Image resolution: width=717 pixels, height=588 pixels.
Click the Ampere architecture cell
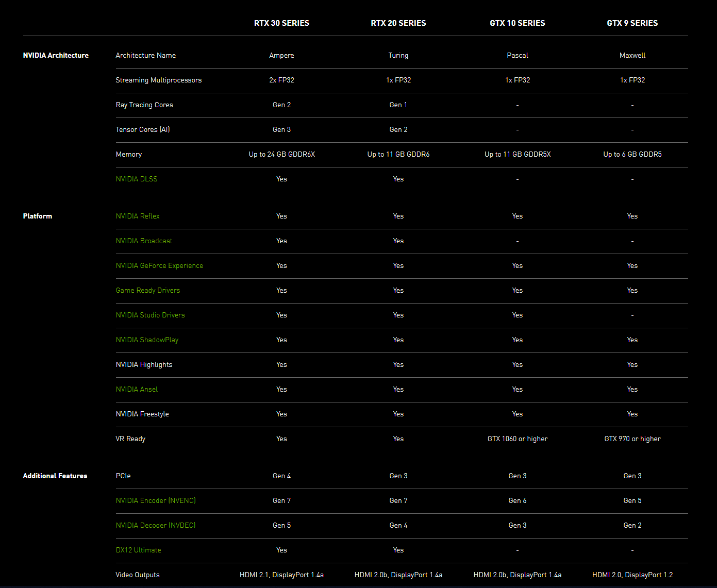click(x=281, y=55)
